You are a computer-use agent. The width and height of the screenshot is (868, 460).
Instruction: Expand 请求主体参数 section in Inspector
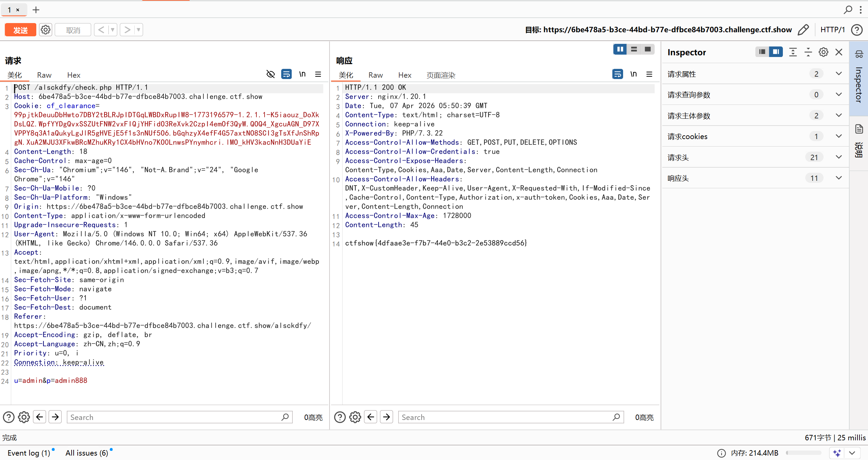click(838, 116)
